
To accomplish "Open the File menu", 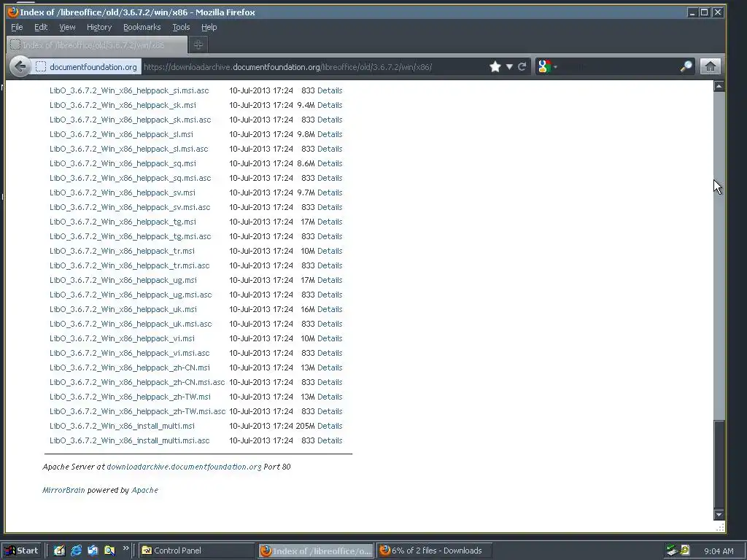I will pyautogui.click(x=17, y=27).
